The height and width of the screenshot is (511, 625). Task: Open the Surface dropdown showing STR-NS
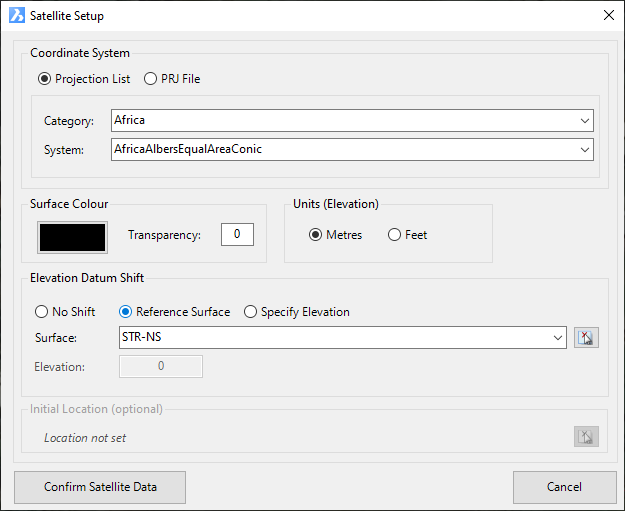tap(343, 338)
